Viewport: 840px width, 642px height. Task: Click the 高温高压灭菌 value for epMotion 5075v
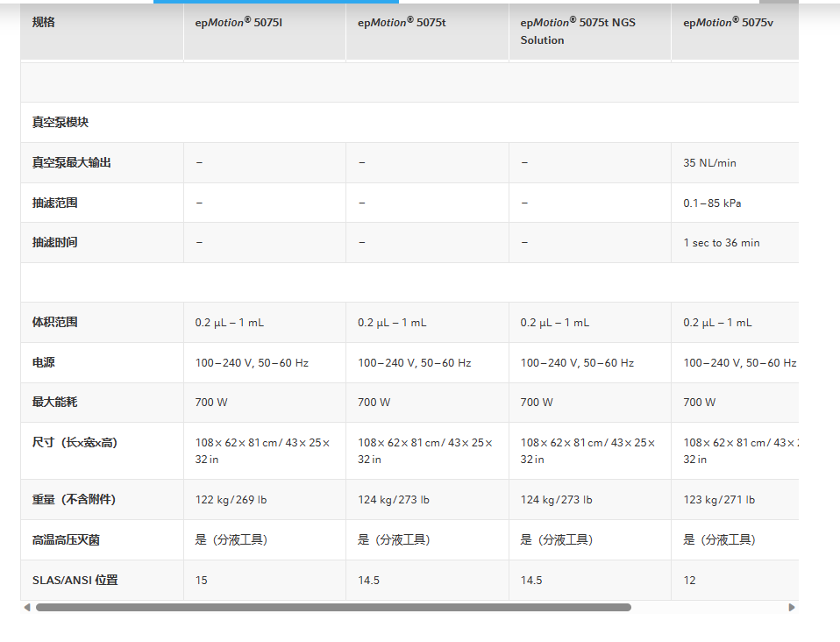[x=720, y=539]
